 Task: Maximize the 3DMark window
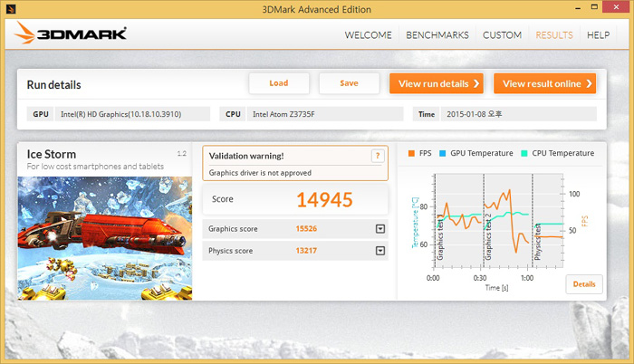point(594,7)
